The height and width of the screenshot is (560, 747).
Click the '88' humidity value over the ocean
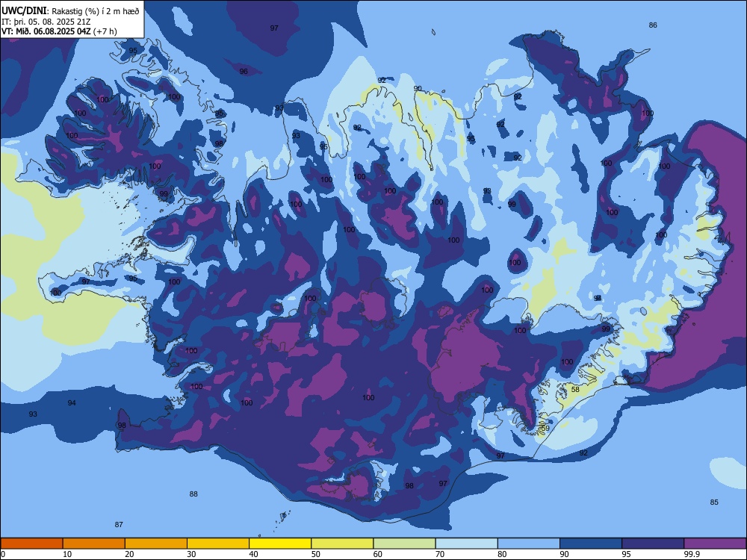coord(193,494)
